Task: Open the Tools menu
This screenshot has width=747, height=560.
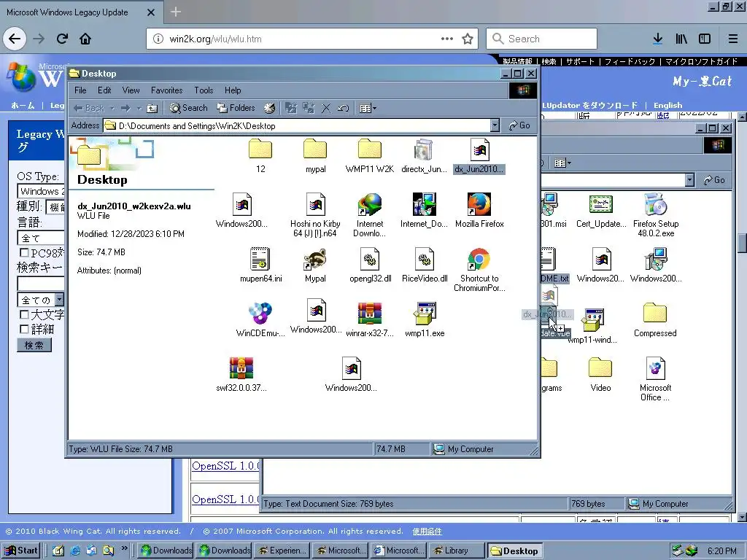Action: [204, 90]
